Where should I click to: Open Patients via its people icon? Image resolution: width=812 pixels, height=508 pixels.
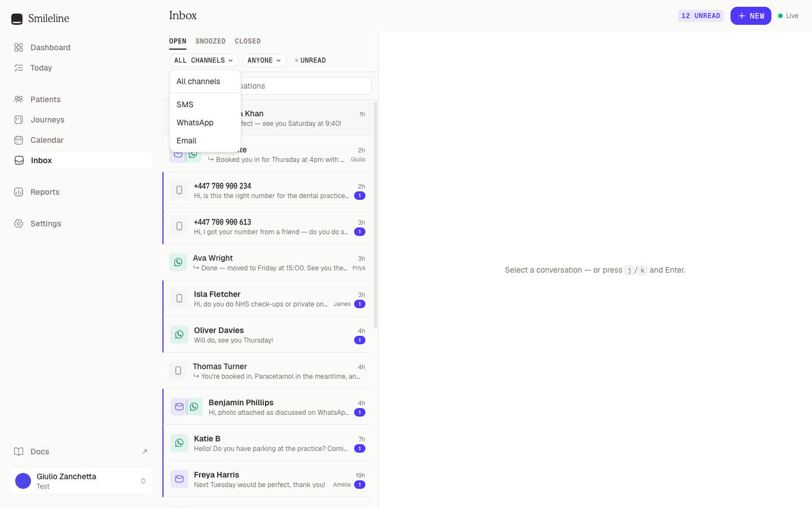19,99
